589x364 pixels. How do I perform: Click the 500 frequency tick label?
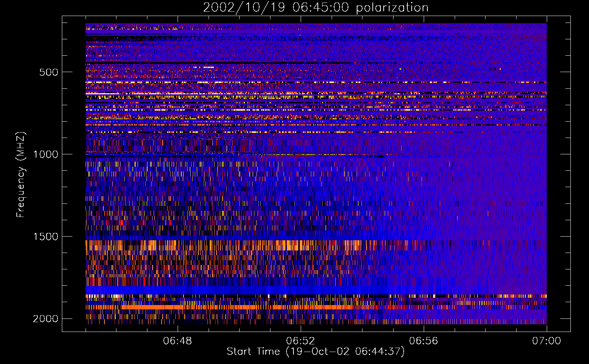coord(49,72)
